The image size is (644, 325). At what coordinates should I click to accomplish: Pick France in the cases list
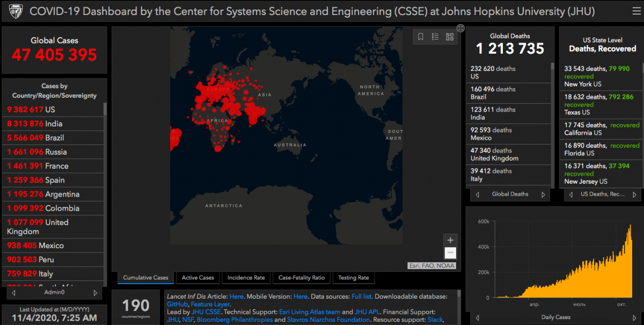click(x=54, y=166)
